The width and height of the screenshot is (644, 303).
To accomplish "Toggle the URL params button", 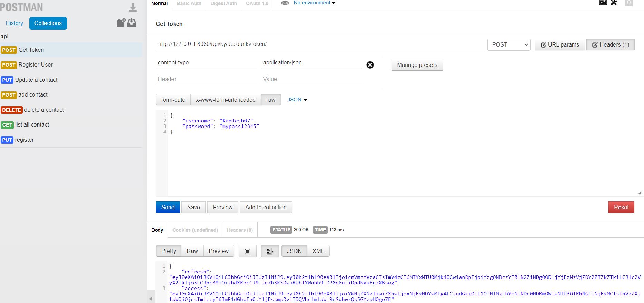I will 560,44.
